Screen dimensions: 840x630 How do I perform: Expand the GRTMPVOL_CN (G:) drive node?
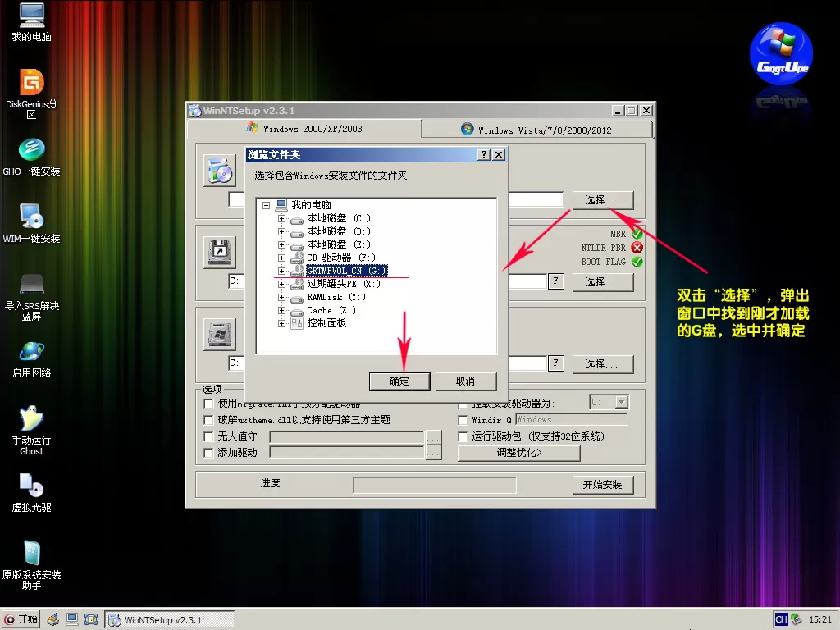[282, 271]
